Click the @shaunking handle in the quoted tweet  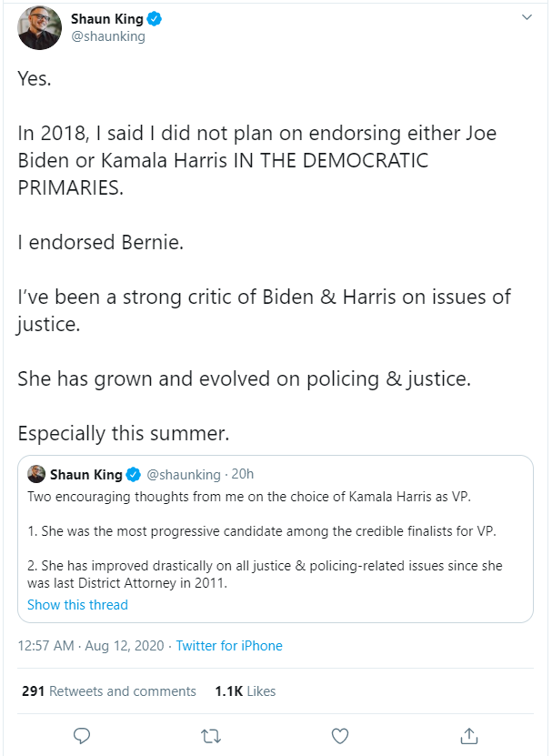[184, 474]
